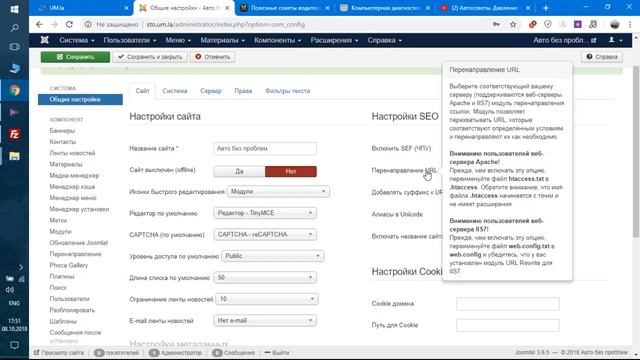Image resolution: width=640 pixels, height=360 pixels.
Task: Open new browser tab
Action: [545, 8]
